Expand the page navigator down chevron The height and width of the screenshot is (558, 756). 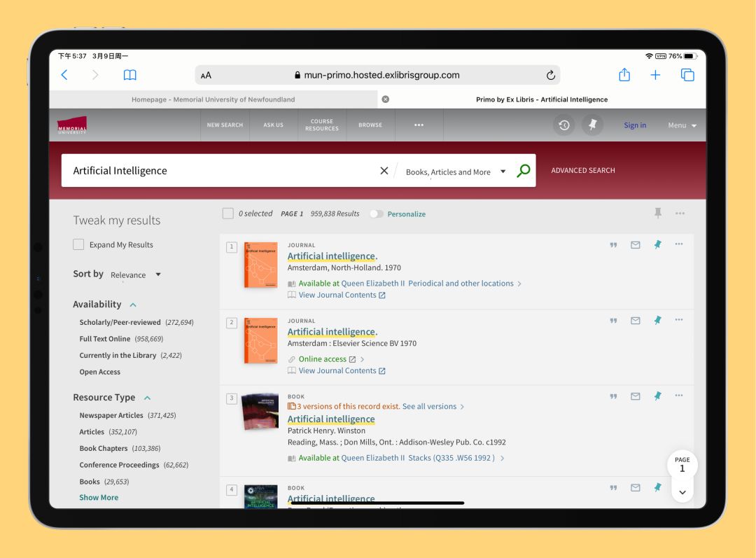click(682, 492)
